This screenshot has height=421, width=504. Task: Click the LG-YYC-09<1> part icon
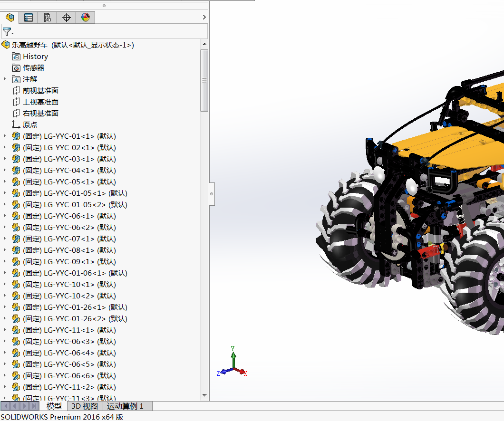point(16,262)
